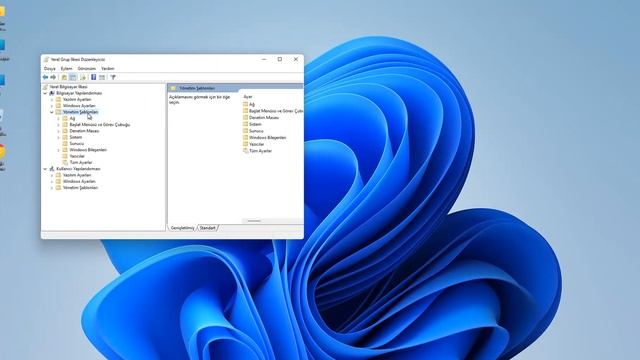Expand Yazılım Ayarları under Bilgisayar Yapılandırması
This screenshot has width=640, height=360.
click(x=52, y=100)
